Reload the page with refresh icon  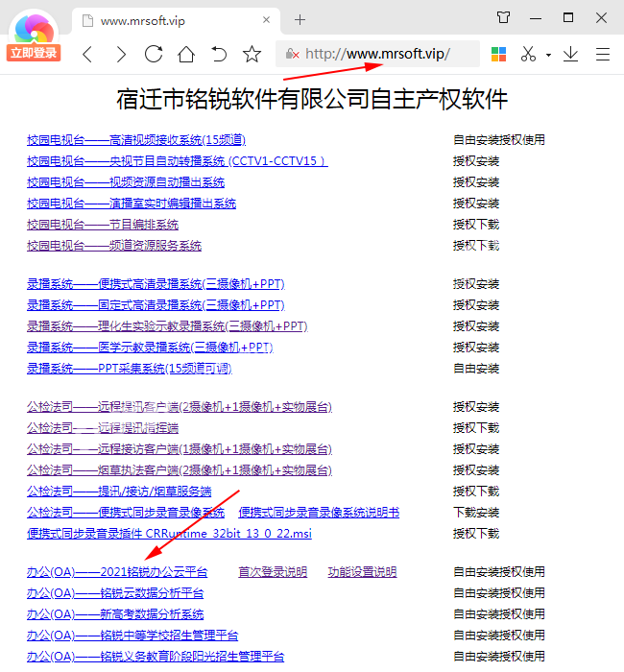[154, 54]
